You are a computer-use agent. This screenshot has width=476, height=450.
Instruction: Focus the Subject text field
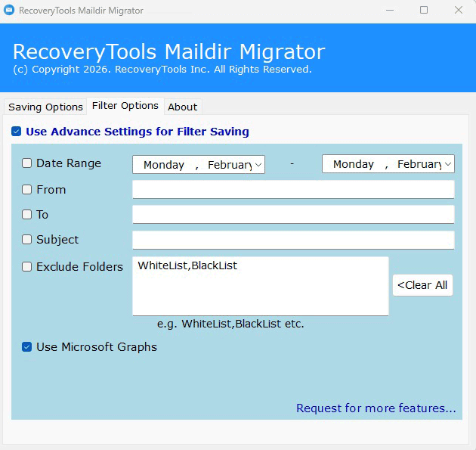coord(293,240)
